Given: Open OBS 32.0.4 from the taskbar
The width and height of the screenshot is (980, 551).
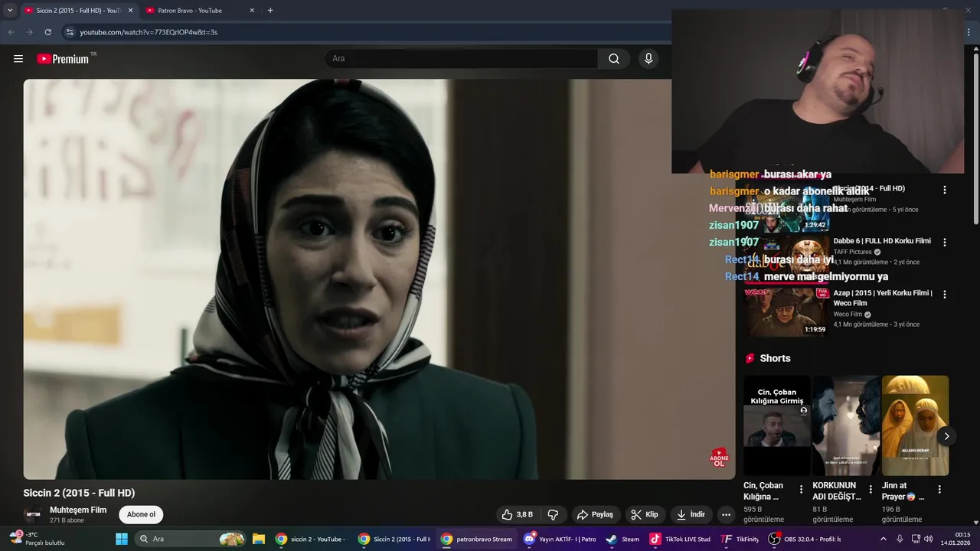Looking at the screenshot, I should coord(805,539).
